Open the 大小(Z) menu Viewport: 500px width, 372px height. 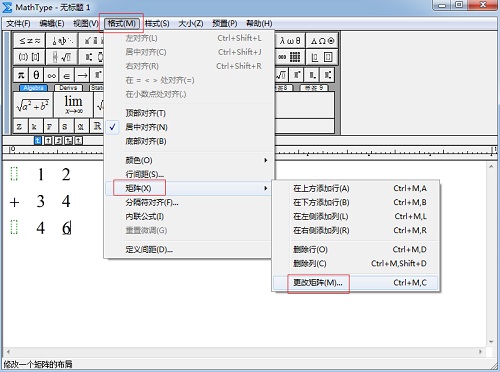191,23
